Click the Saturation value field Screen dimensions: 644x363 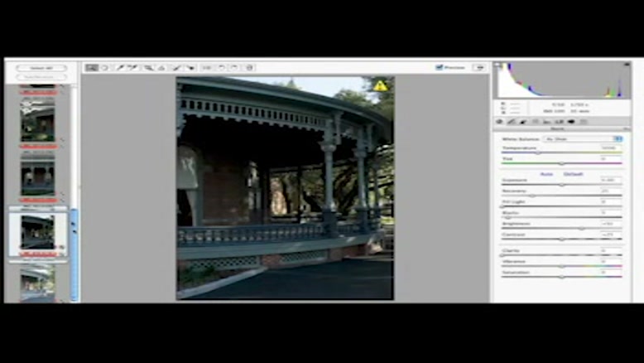[x=609, y=272]
